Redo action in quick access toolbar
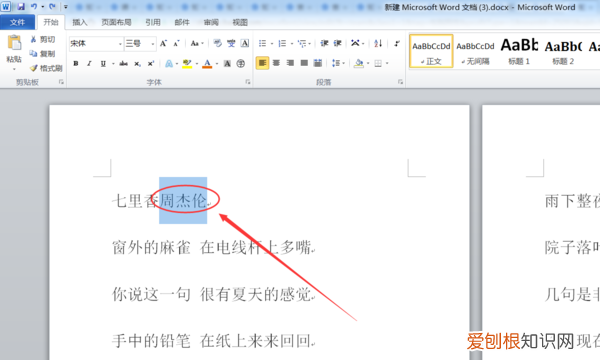The image size is (600, 360). click(52, 7)
